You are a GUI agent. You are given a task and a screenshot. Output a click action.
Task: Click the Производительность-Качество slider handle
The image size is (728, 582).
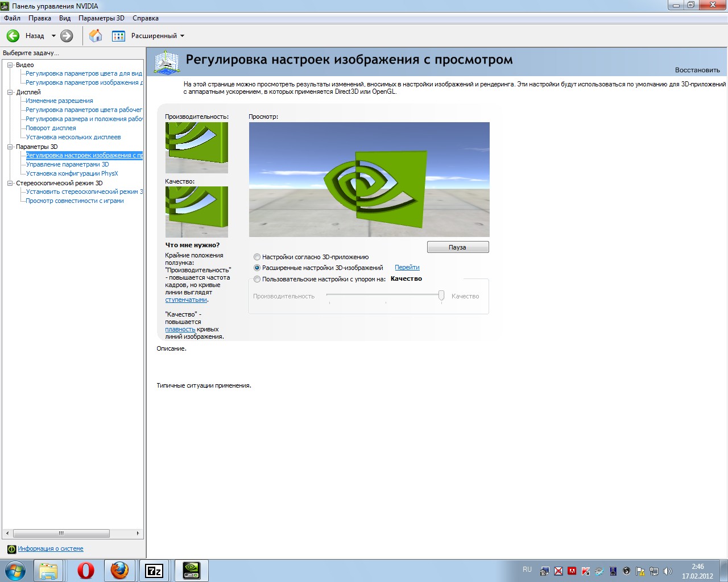[x=441, y=296]
